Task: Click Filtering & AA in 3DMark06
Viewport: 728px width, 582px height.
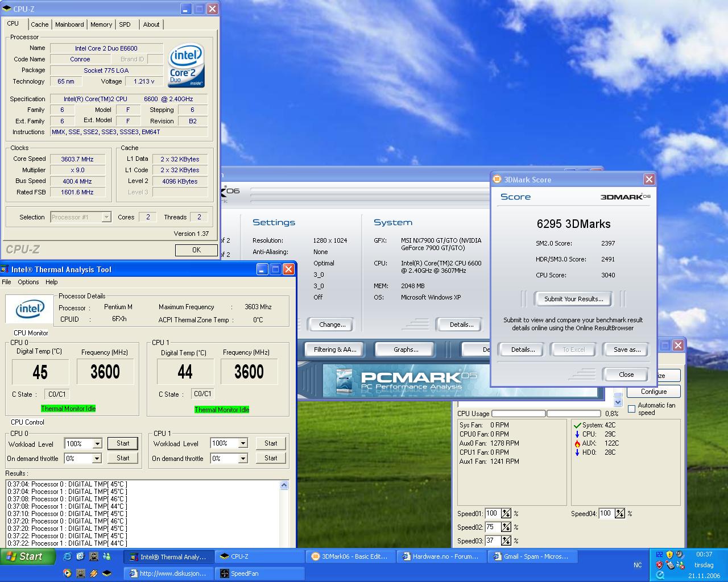Action: pos(334,350)
